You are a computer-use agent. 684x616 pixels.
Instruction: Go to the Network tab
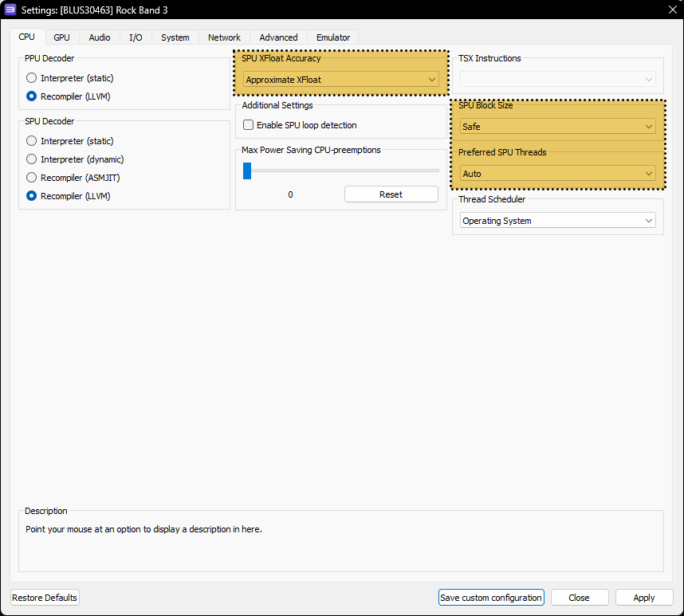click(224, 37)
